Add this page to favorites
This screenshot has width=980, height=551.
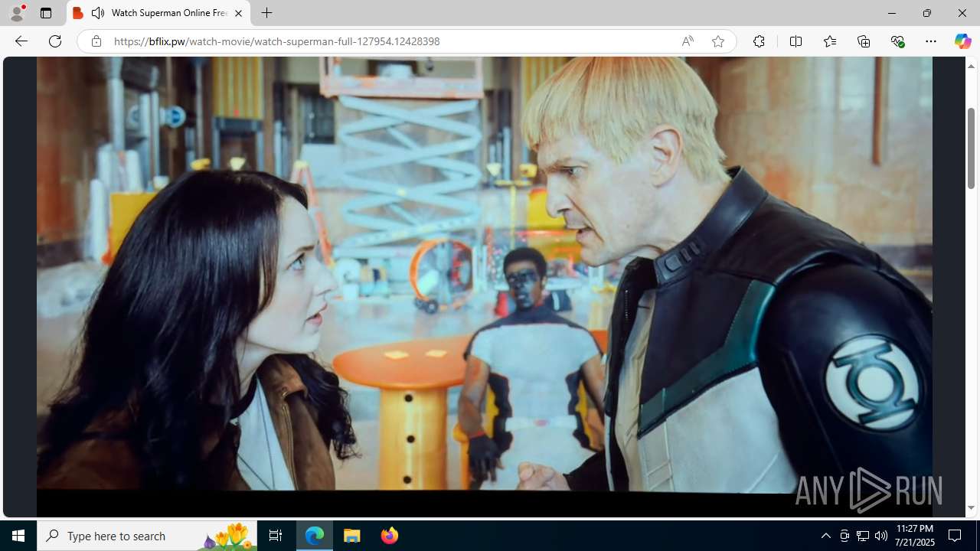coord(718,41)
